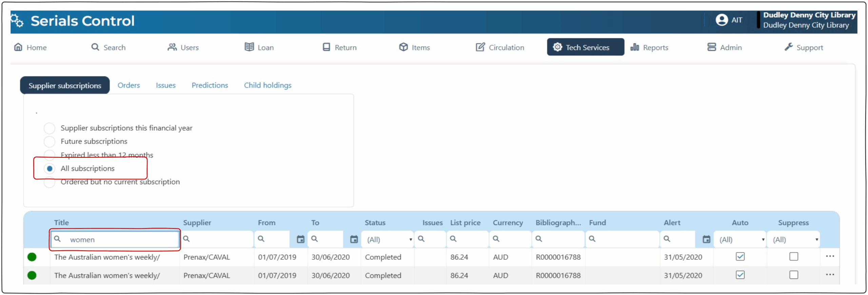This screenshot has width=868, height=295.
Task: Click the three-dots menu on first row
Action: (829, 256)
